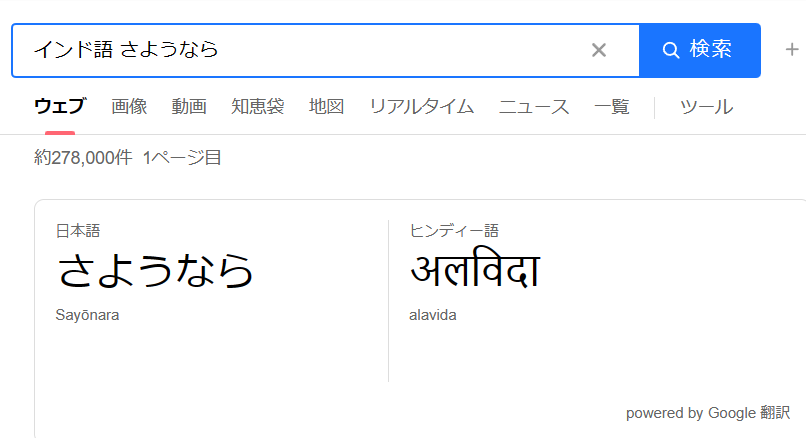
Task: Click the romanized text Sayōnara
Action: [x=87, y=315]
